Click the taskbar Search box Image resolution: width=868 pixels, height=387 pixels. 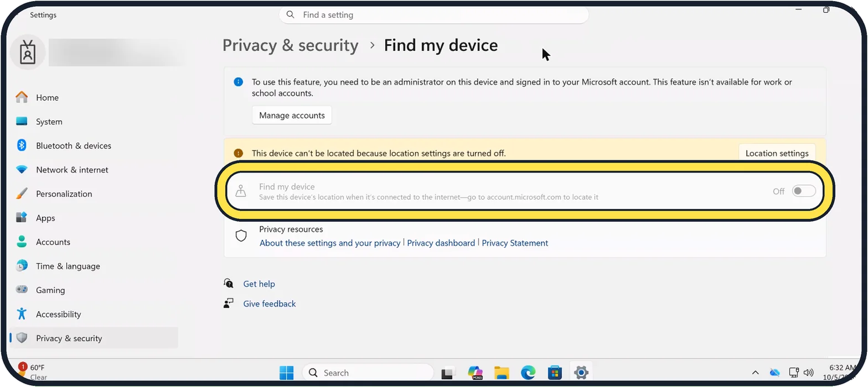pyautogui.click(x=368, y=373)
